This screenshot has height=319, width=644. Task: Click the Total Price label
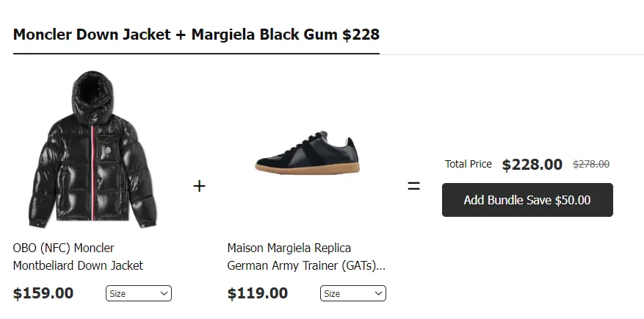[468, 164]
